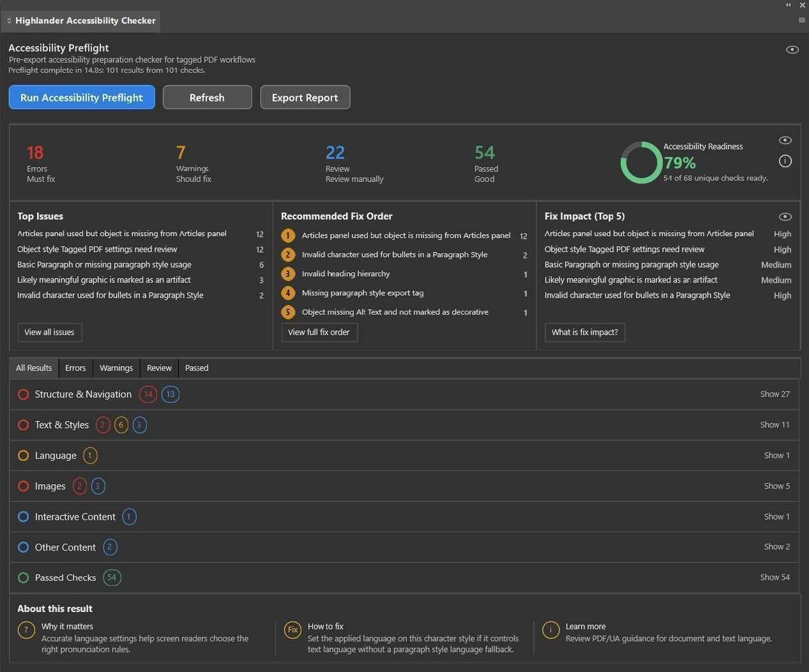Click the Fix icon beside How to fix
This screenshot has width=809, height=672.
[x=293, y=630]
